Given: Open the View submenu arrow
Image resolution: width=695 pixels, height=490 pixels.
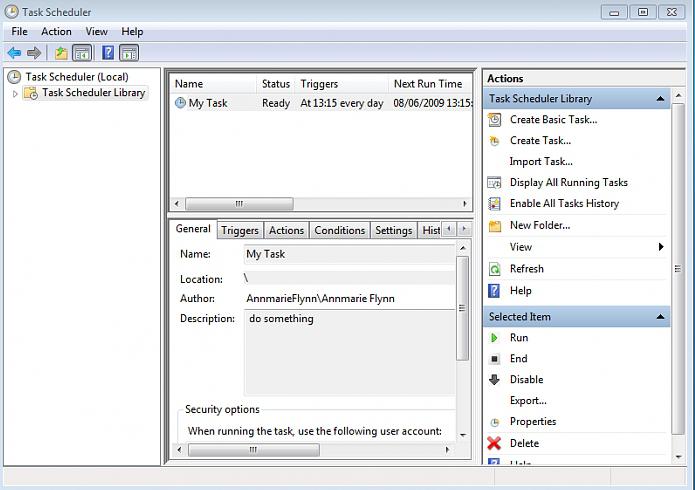Looking at the screenshot, I should [x=661, y=247].
